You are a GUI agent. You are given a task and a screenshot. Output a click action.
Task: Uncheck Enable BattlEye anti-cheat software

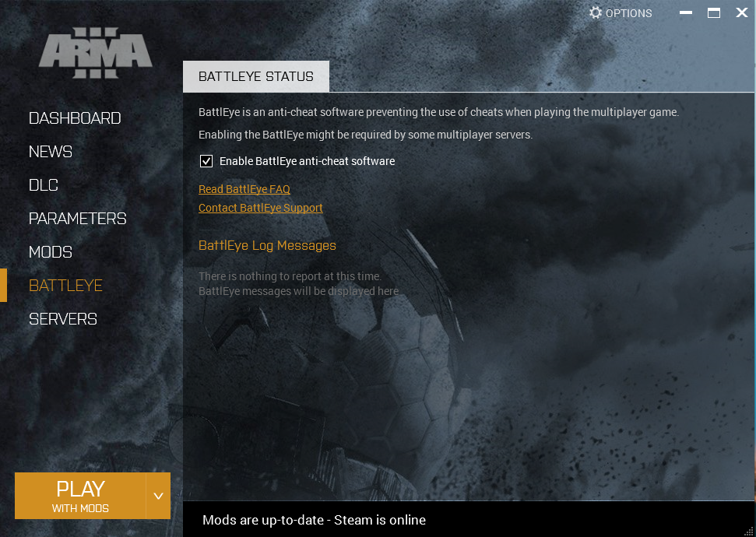tap(206, 161)
